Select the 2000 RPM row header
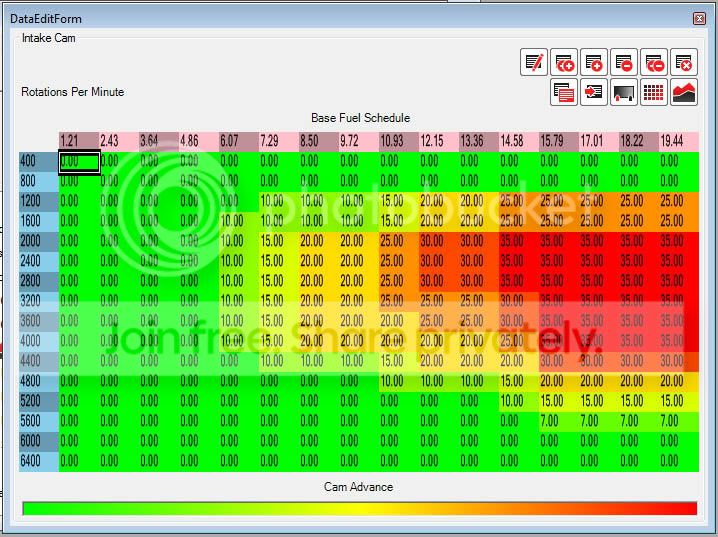 click(x=38, y=241)
